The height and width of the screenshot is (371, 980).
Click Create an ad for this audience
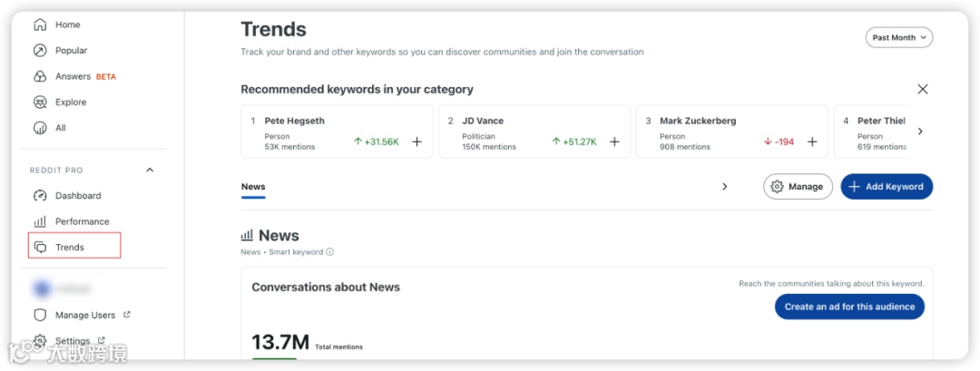tap(849, 307)
